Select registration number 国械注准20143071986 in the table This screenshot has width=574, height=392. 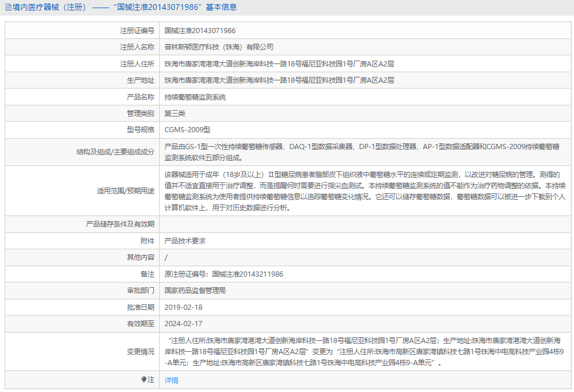(x=200, y=31)
